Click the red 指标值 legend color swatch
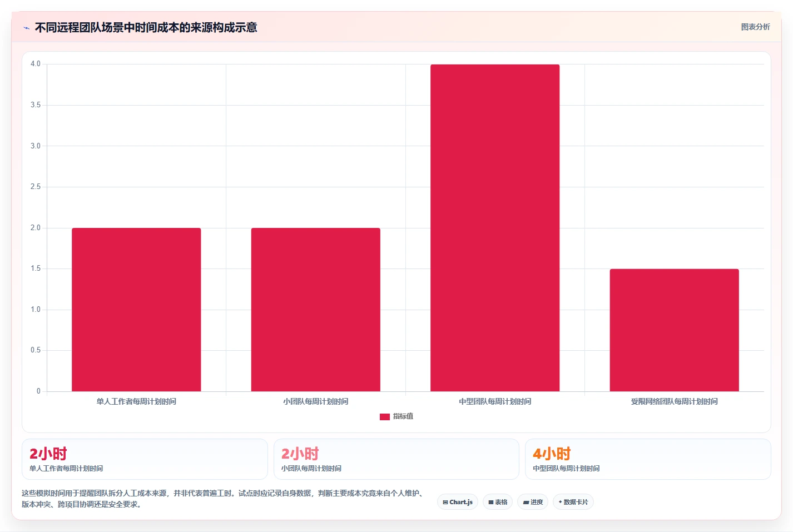Image resolution: width=793 pixels, height=532 pixels. [385, 416]
